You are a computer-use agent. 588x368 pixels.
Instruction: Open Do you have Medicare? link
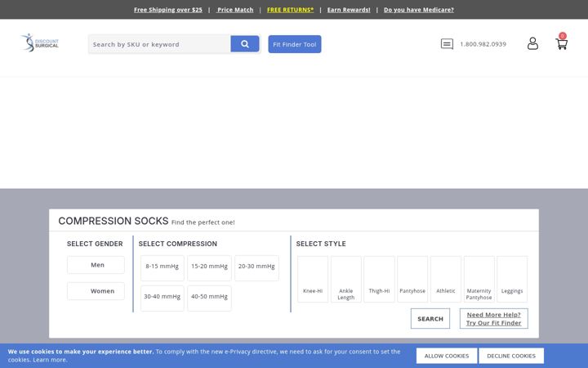(x=418, y=10)
